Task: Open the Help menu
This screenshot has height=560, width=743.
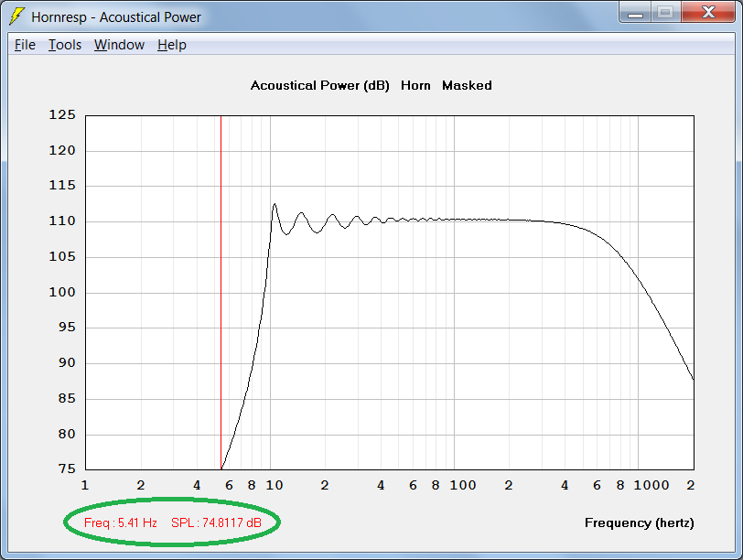Action: (172, 45)
